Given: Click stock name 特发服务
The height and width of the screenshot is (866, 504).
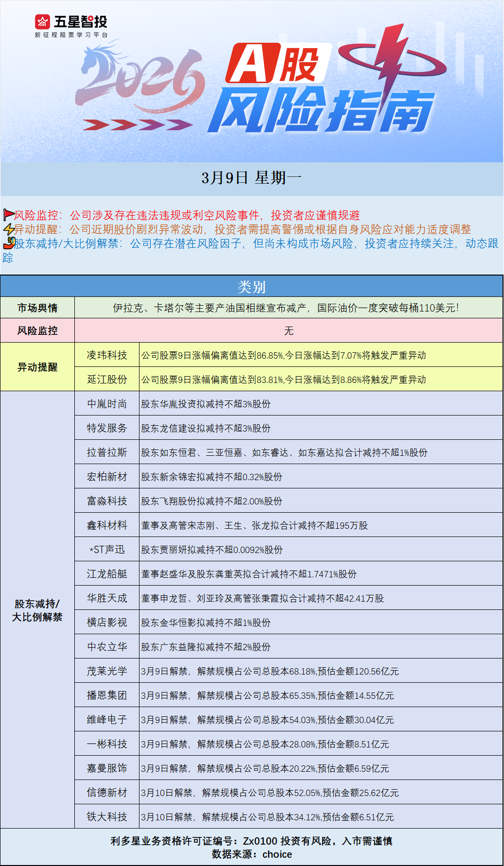Looking at the screenshot, I should [107, 428].
